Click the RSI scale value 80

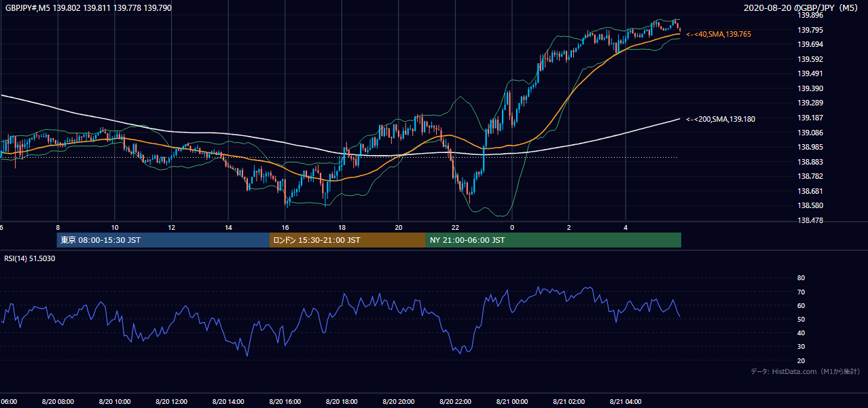[801, 278]
